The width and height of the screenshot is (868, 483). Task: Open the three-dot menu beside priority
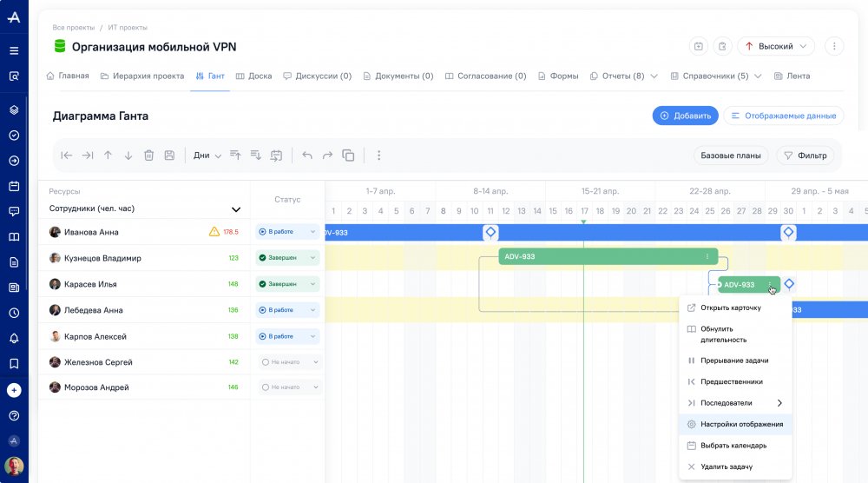tap(833, 46)
